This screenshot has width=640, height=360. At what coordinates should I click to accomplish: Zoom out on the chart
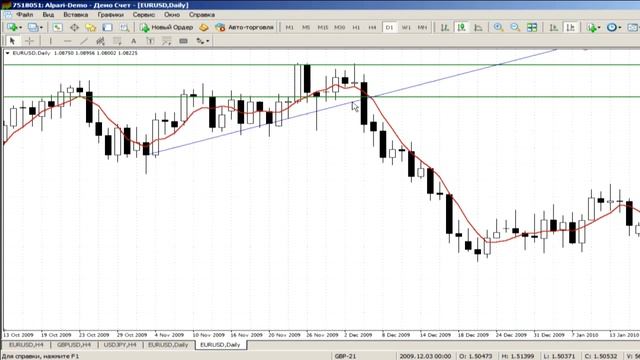515,27
